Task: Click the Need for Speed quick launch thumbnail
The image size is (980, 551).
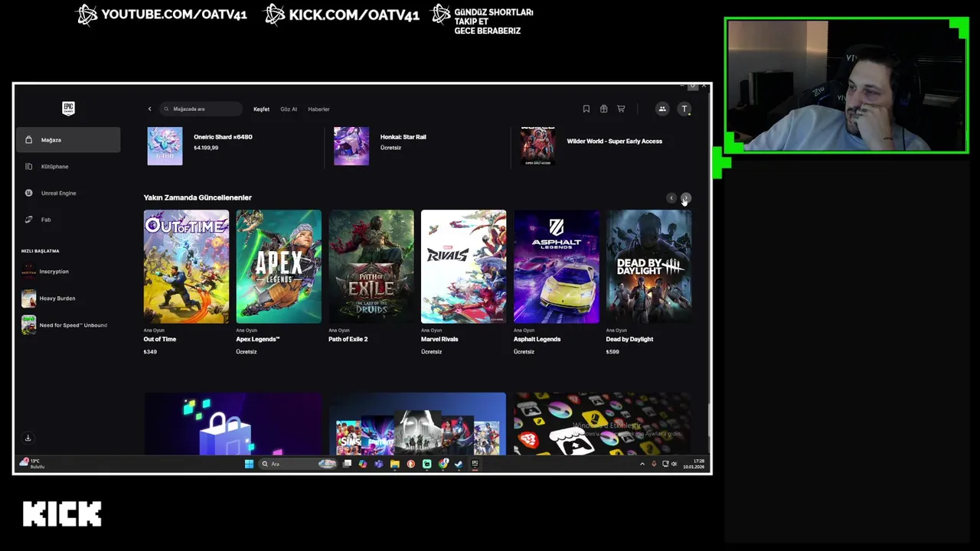Action: [28, 325]
